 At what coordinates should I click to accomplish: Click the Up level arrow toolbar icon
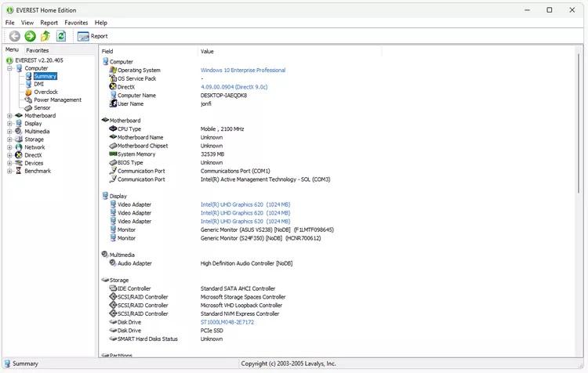[45, 36]
